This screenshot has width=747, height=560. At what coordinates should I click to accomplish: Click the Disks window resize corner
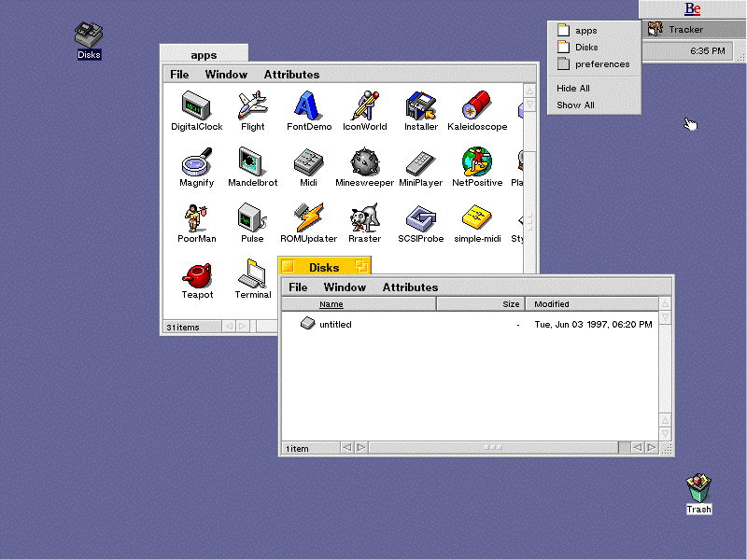[x=667, y=449]
